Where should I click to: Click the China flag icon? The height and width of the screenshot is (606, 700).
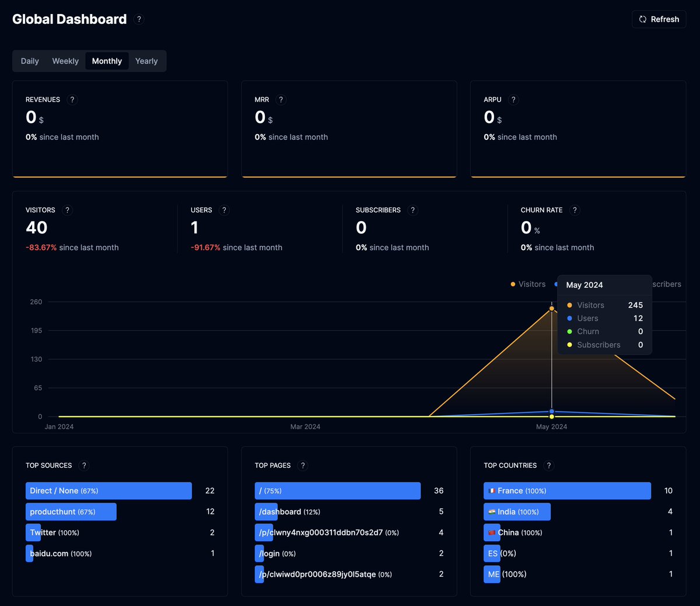point(492,533)
